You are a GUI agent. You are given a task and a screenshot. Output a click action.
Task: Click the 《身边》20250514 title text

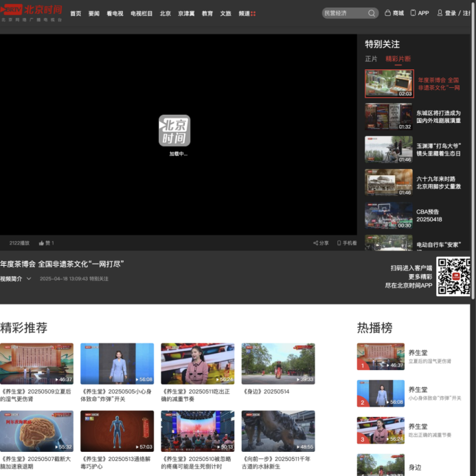click(267, 392)
